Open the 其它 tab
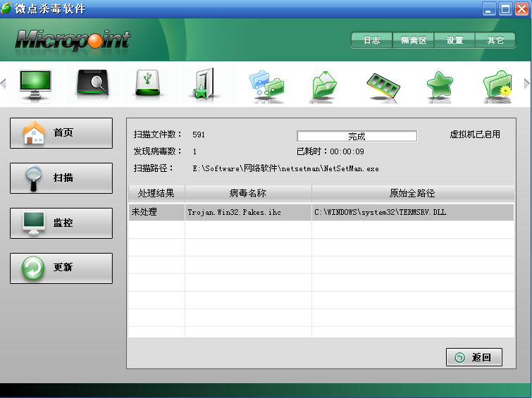The height and width of the screenshot is (398, 532). coord(495,40)
